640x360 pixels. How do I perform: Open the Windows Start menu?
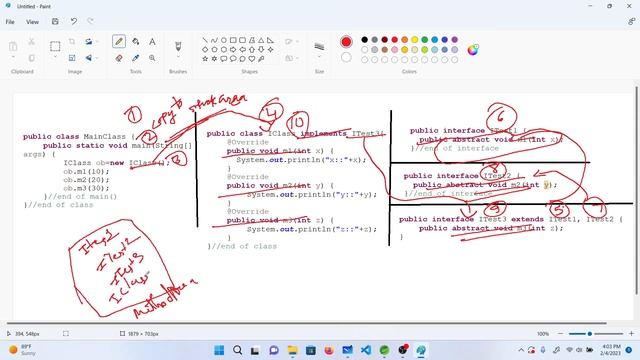point(219,350)
